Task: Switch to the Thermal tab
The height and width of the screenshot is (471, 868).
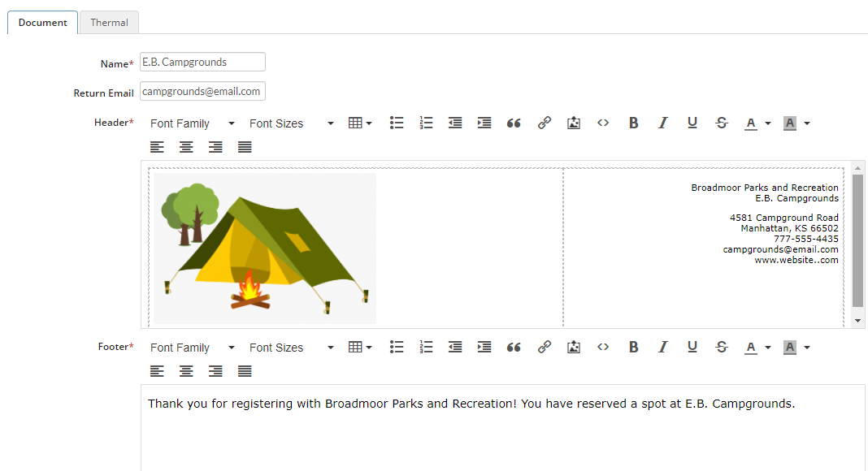Action: [x=109, y=23]
